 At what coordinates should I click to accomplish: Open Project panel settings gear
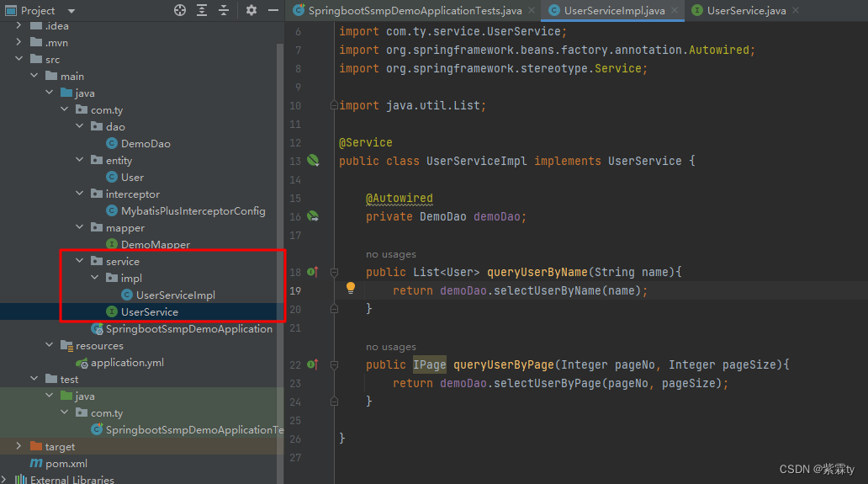pyautogui.click(x=251, y=10)
